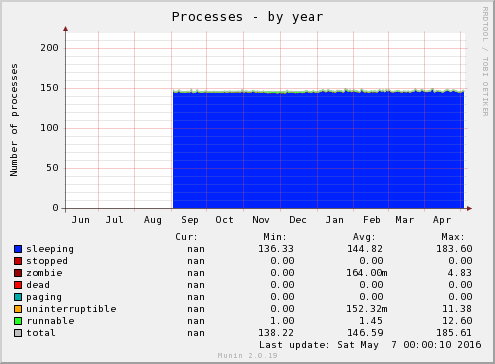Click the sleeping row 'nan' current value
Viewport: 495px width, 364px height.
pos(196,249)
